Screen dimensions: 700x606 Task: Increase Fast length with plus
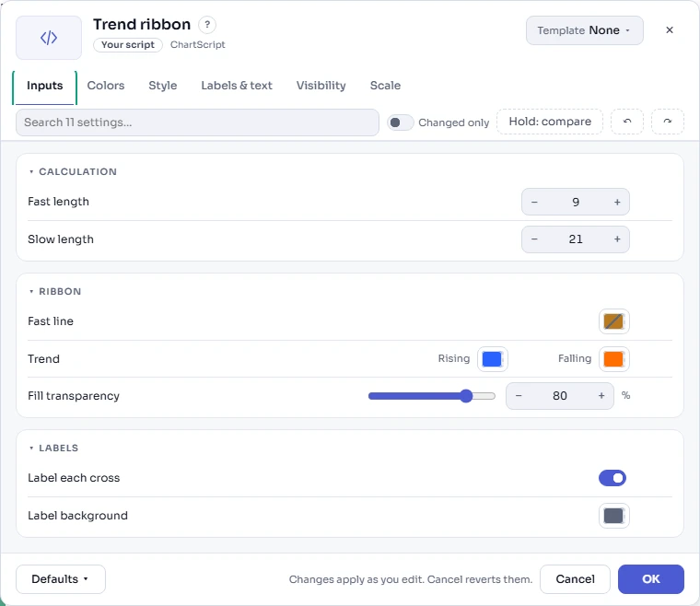617,202
